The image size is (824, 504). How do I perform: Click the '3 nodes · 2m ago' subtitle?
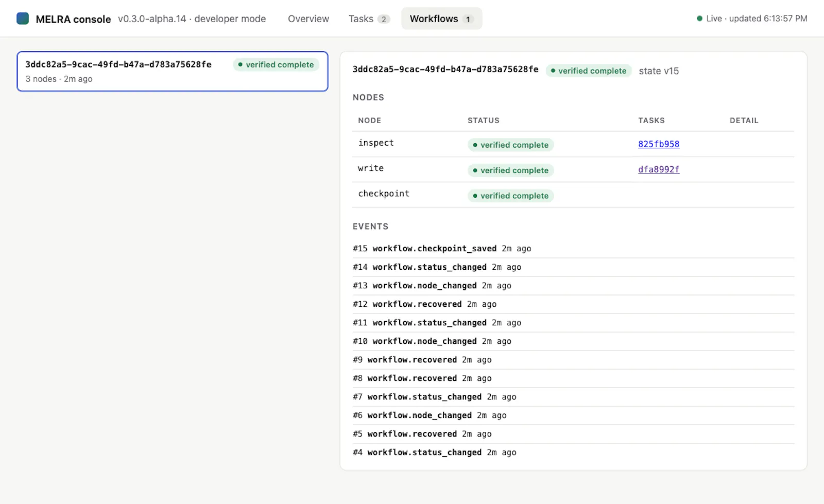click(59, 79)
